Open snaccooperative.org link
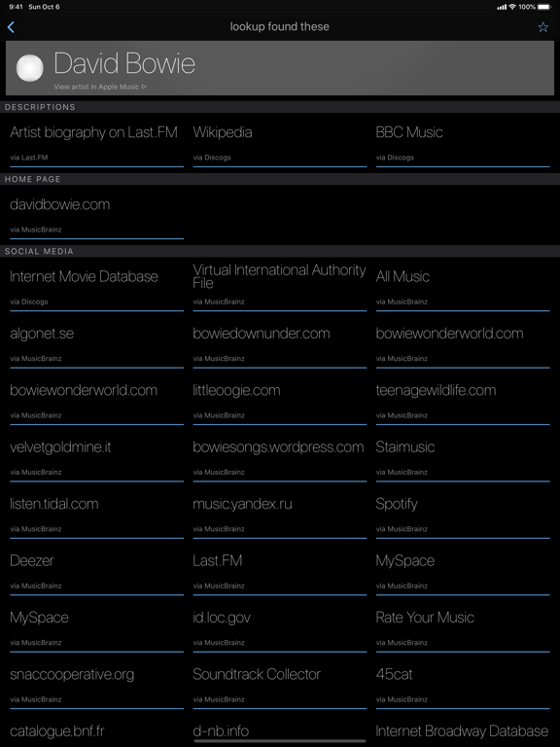The height and width of the screenshot is (747, 560). (x=96, y=686)
